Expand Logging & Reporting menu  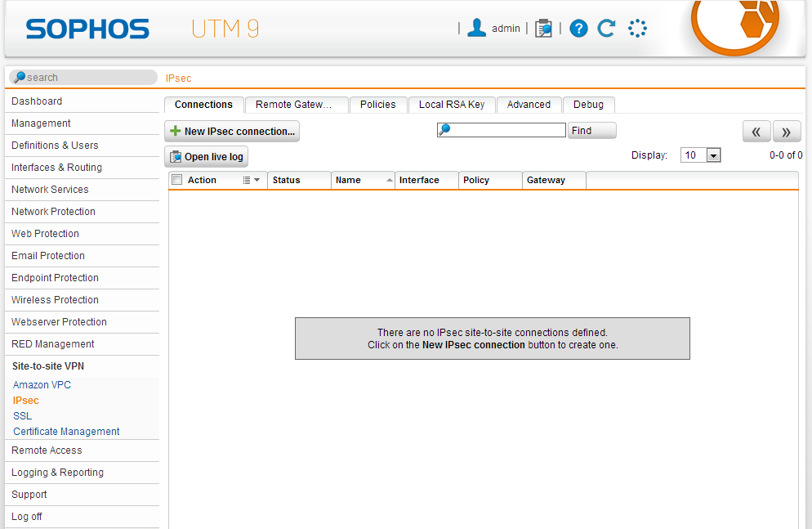point(83,473)
